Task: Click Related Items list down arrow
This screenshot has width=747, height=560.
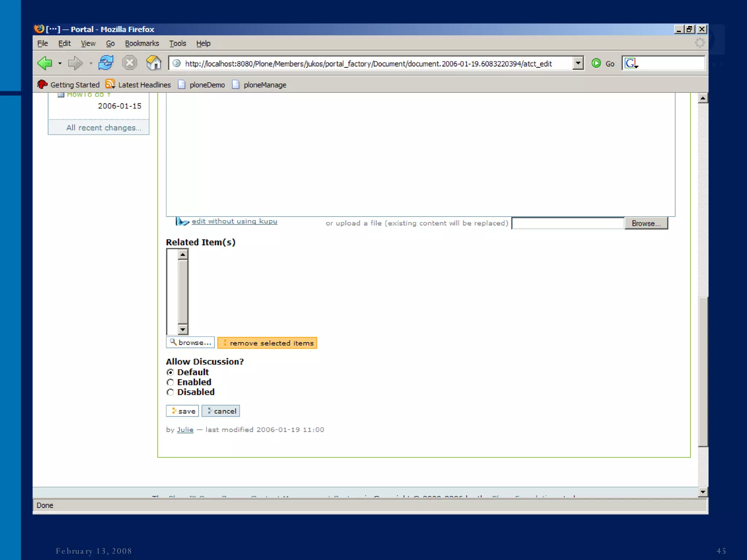Action: pyautogui.click(x=183, y=330)
